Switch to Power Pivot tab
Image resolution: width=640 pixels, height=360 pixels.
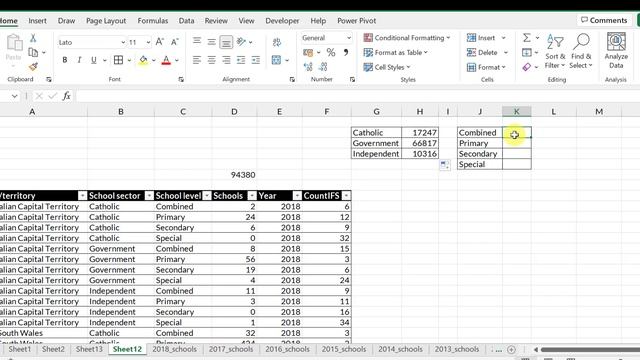tap(356, 20)
